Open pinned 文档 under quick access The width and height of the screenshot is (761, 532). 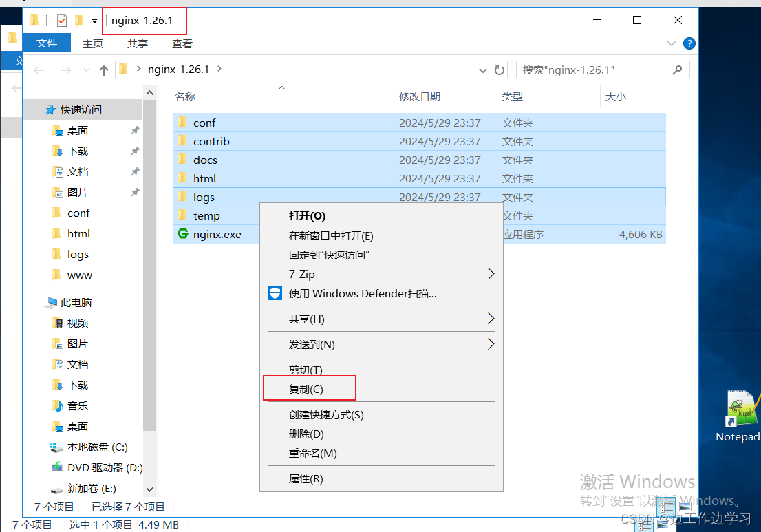point(78,172)
